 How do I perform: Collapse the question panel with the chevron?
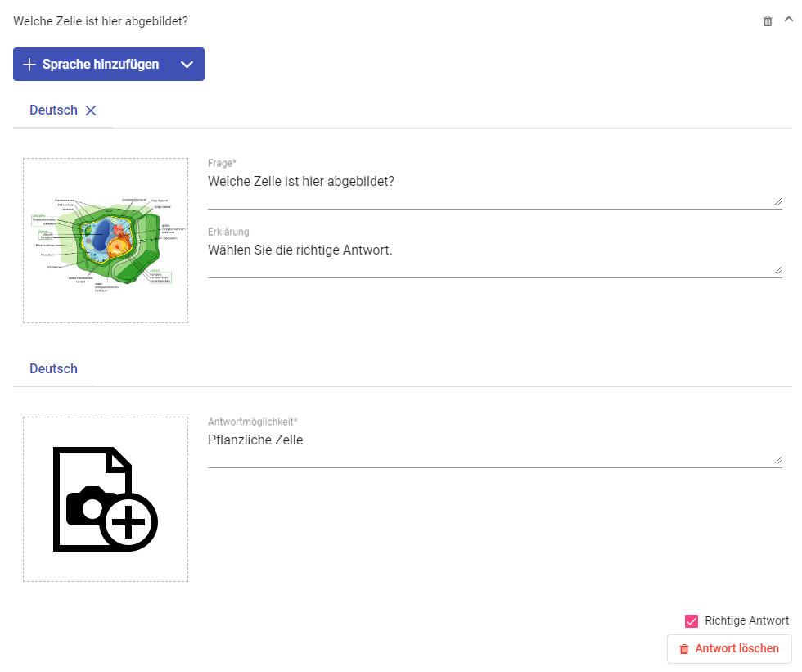[789, 20]
